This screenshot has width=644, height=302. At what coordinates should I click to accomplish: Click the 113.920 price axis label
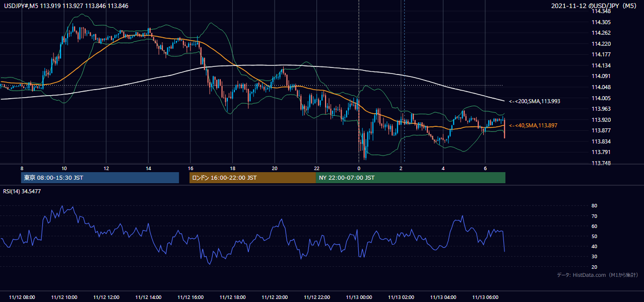click(x=601, y=120)
